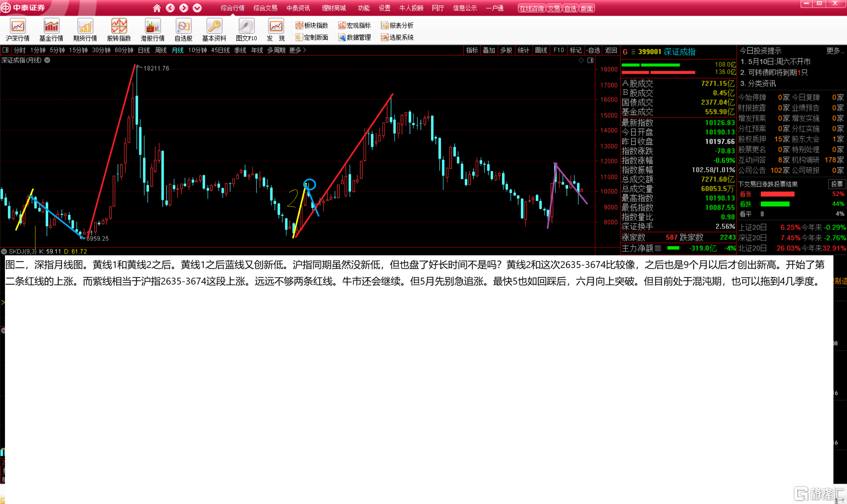Navigate forward with right arrow
Viewport: 847px width, 504px height.
(184, 8)
